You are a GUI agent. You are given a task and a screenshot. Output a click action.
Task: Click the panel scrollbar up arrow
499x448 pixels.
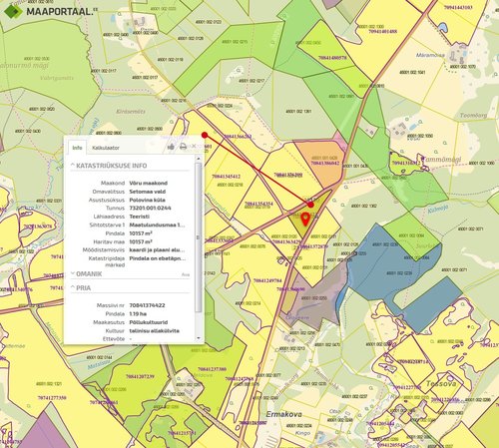pyautogui.click(x=199, y=159)
